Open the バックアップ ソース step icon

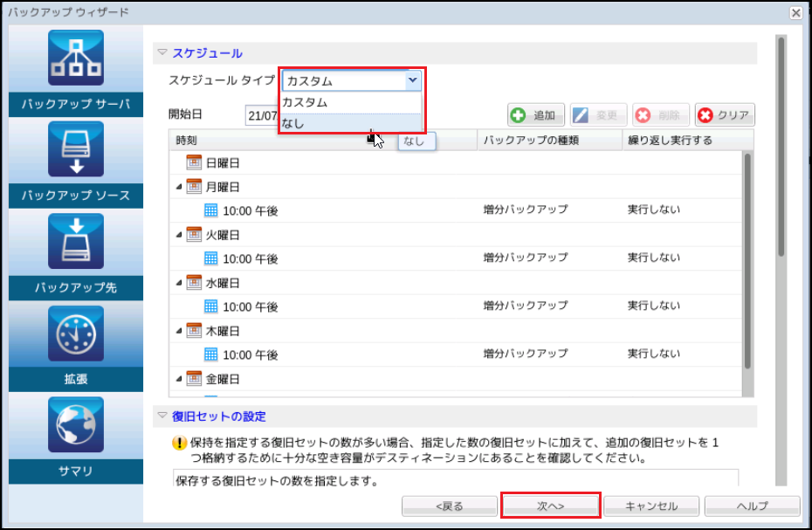click(x=76, y=149)
